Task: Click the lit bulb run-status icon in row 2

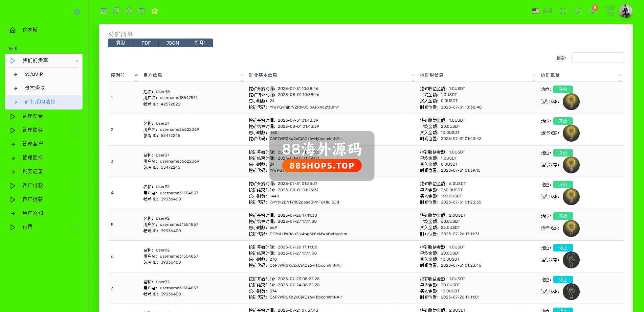Action: pos(571,133)
